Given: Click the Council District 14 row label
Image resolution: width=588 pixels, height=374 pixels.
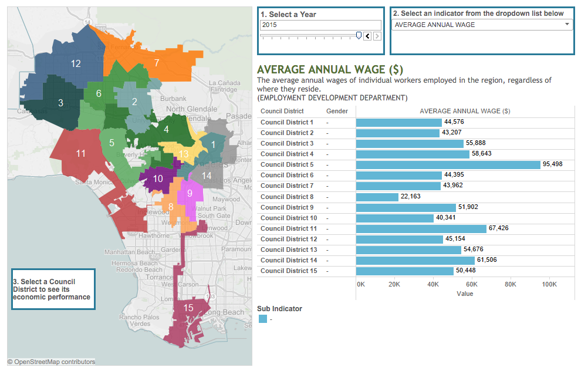Looking at the screenshot, I should pyautogui.click(x=288, y=260).
